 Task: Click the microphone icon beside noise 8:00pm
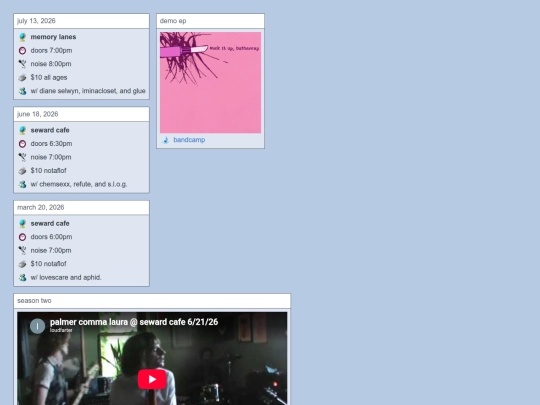22,64
